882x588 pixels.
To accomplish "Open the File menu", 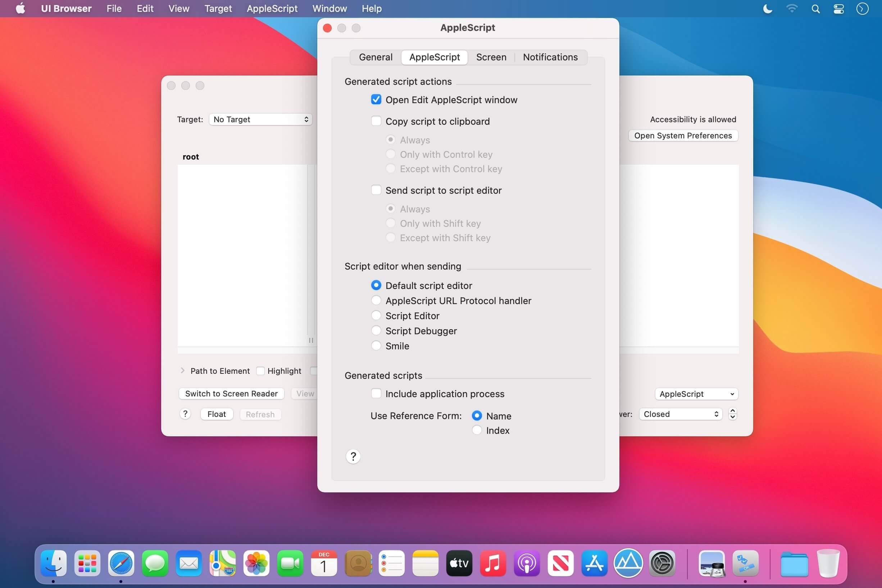I will [114, 9].
